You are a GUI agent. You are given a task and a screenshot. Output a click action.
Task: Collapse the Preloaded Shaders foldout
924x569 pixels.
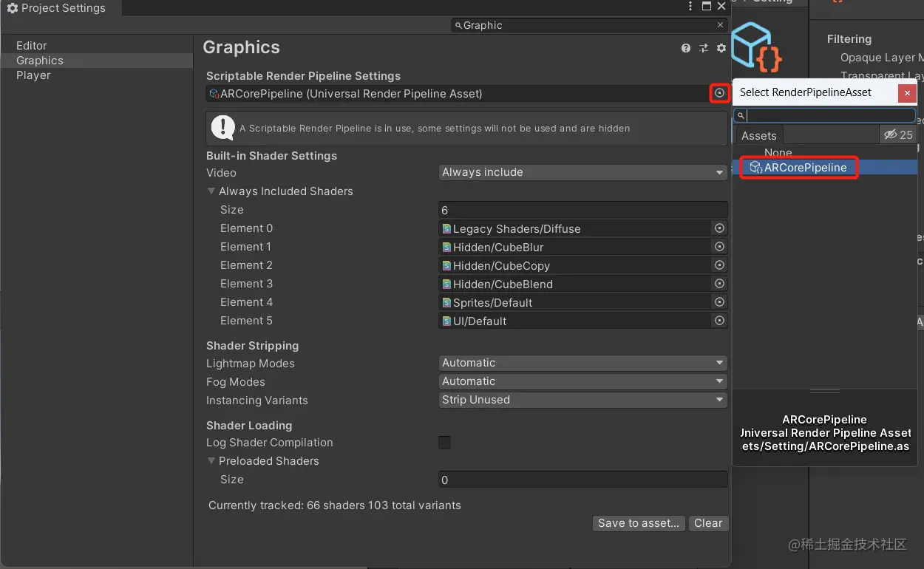click(x=211, y=460)
